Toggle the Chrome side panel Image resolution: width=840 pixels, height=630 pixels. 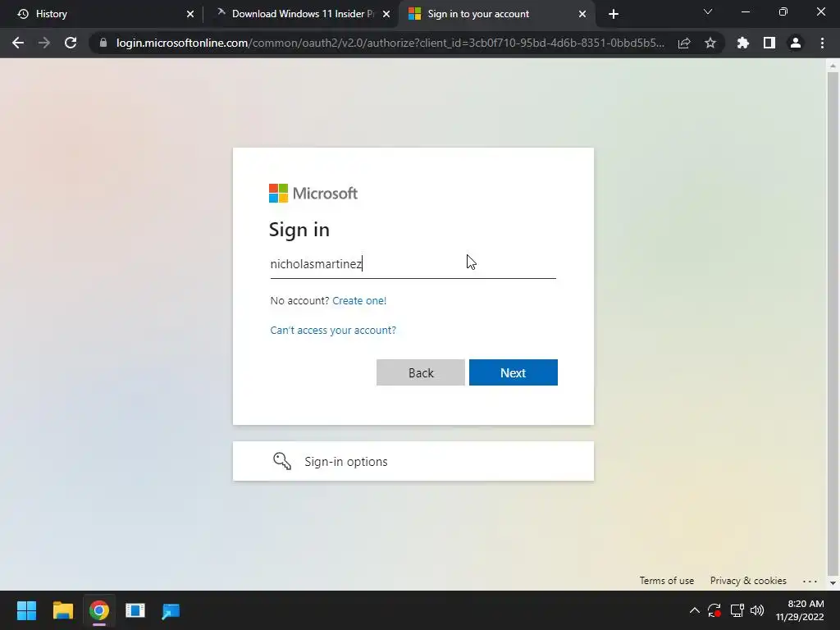coord(769,43)
